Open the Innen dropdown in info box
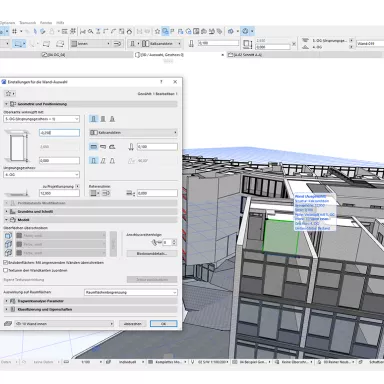This screenshot has height=384, width=384. [x=91, y=44]
